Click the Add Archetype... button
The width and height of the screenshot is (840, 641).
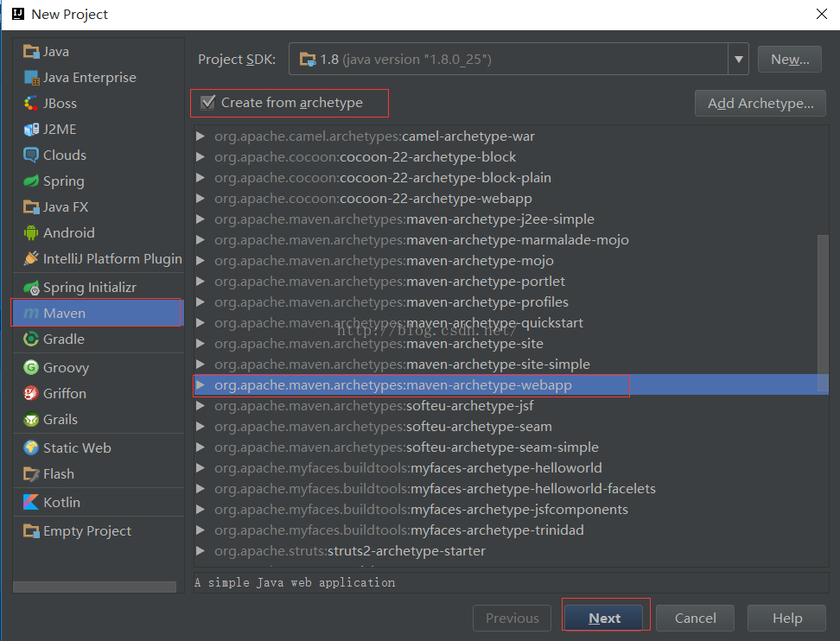[760, 104]
